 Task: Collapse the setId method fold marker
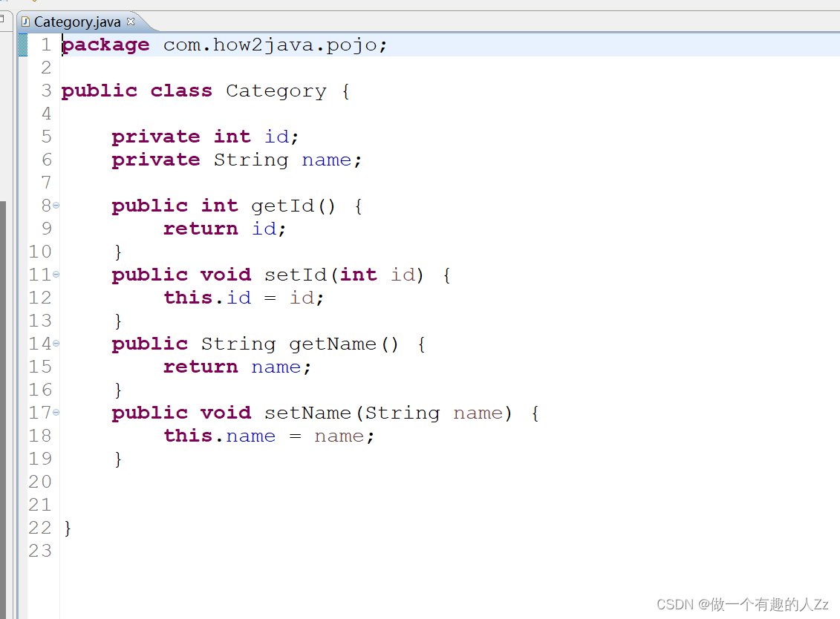pyautogui.click(x=56, y=275)
